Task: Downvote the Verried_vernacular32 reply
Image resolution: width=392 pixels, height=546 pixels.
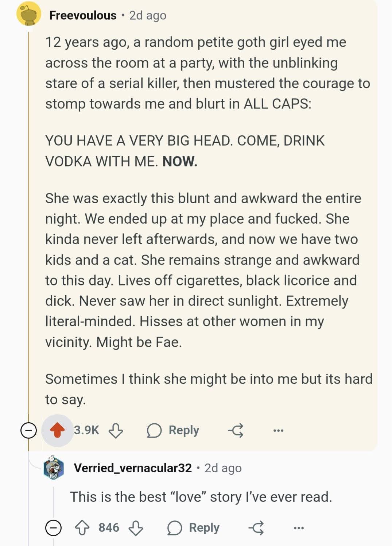Action: (x=136, y=528)
